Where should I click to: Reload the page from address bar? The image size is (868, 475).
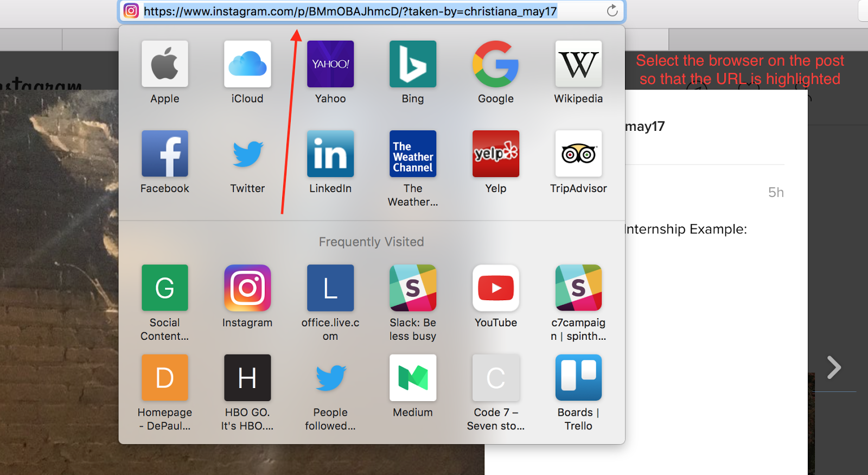point(612,11)
